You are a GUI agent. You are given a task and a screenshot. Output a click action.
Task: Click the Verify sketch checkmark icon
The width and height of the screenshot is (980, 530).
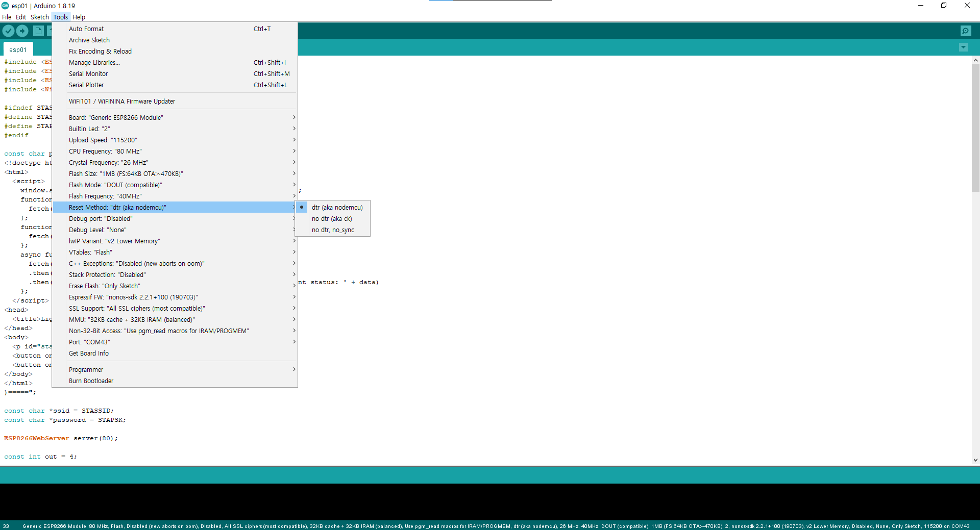(x=8, y=31)
